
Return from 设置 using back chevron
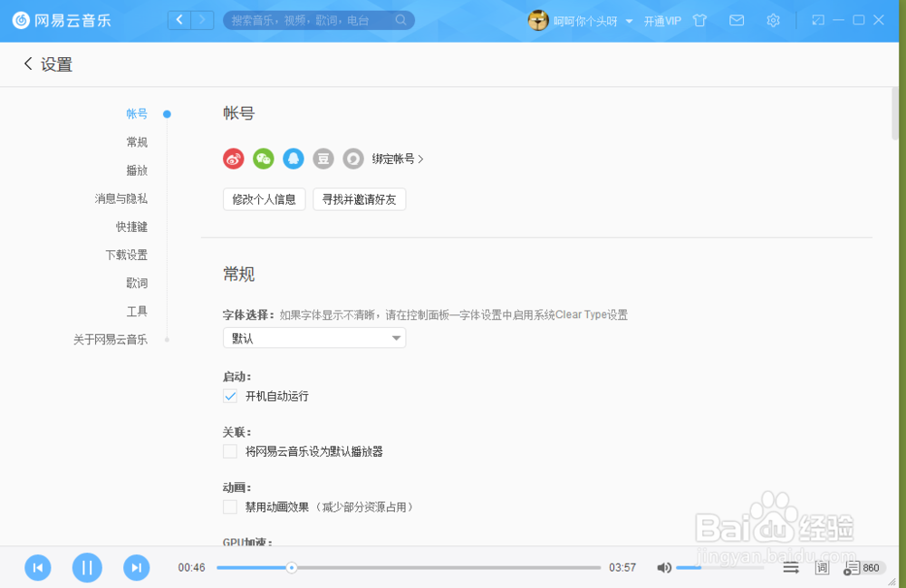28,63
